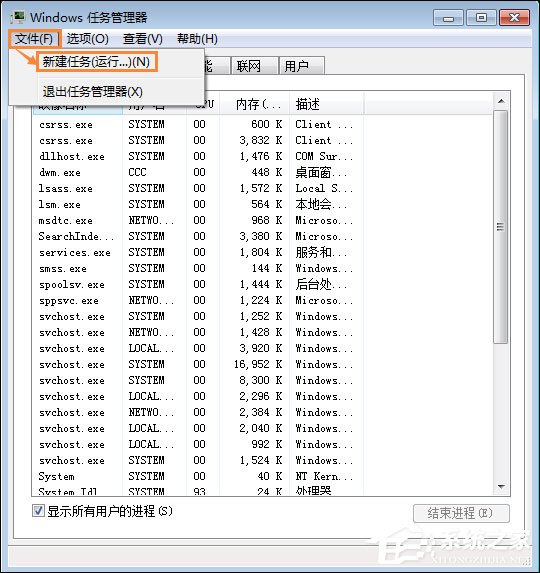
Task: Click the 本地会... description cell
Action: coord(322,204)
